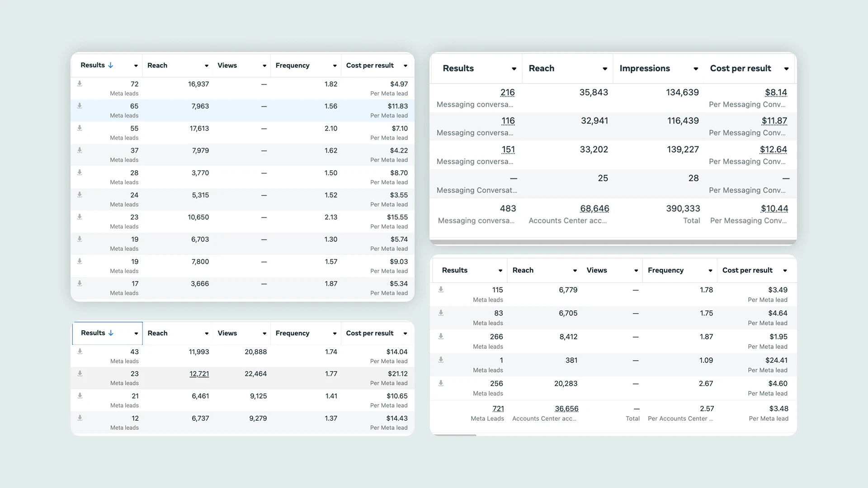Open Cost per result dropdown in messaging table

pyautogui.click(x=786, y=69)
